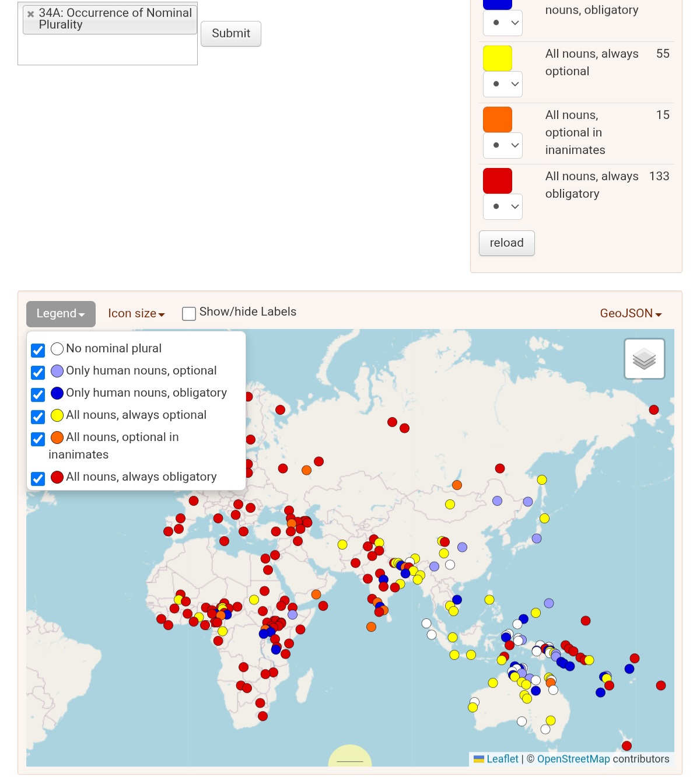Viewport: 700px width, 777px height.
Task: Click the Ukrainian flag icon beside Leaflet
Action: coord(479,759)
